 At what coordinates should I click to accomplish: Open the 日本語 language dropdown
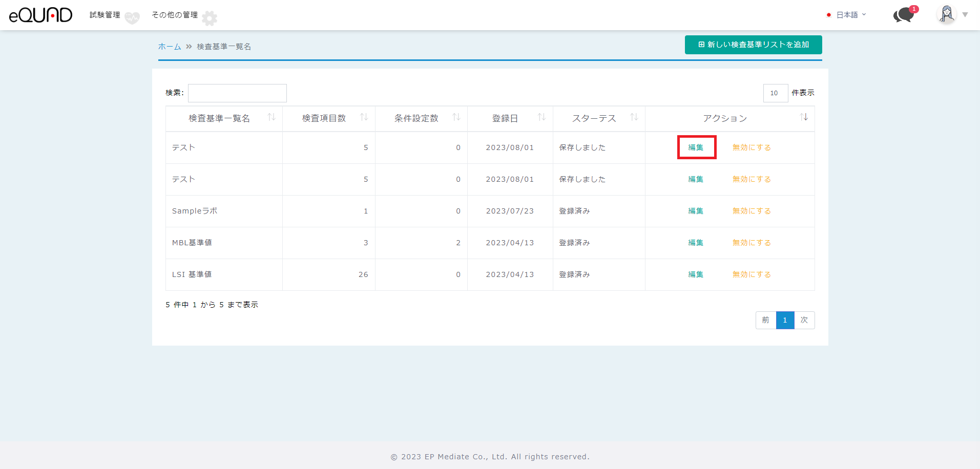[x=847, y=15]
